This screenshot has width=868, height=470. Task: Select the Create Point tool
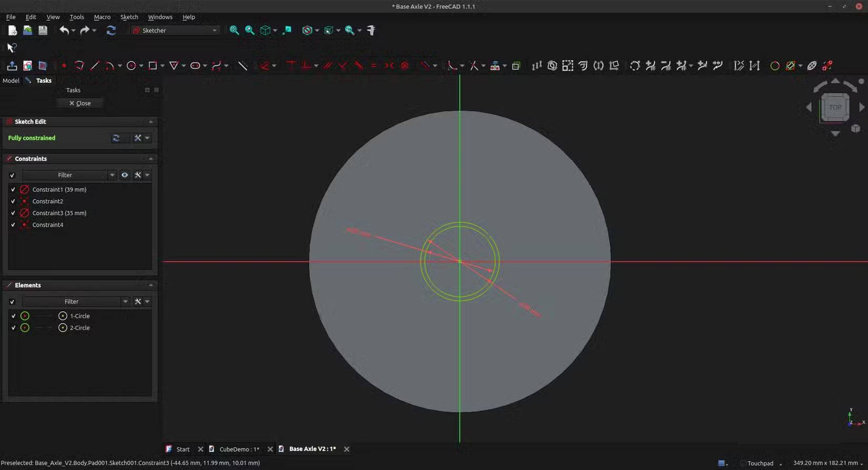point(64,66)
